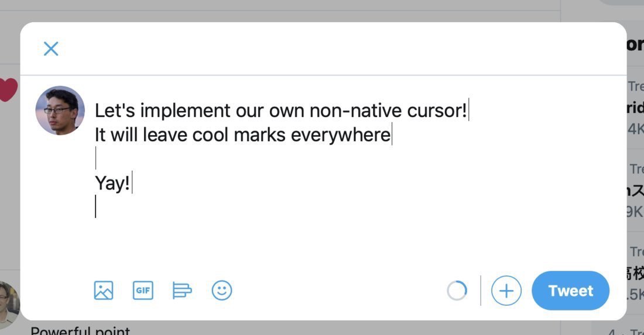Click the character count progress circle

click(x=457, y=291)
